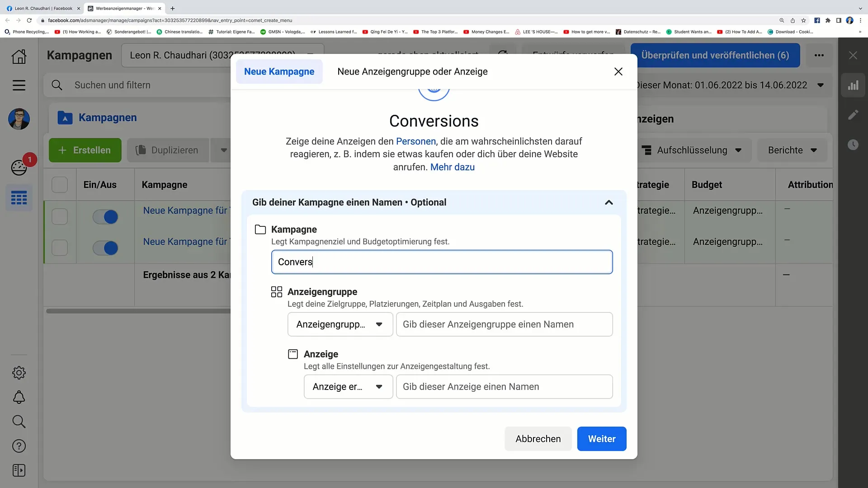Screen dimensions: 868x488
Task: Collapse the campaign name section chevron
Action: point(609,202)
